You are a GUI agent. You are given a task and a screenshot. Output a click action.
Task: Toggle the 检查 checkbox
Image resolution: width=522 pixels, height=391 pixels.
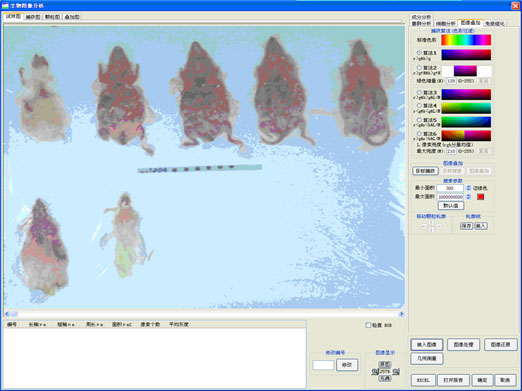pos(368,325)
